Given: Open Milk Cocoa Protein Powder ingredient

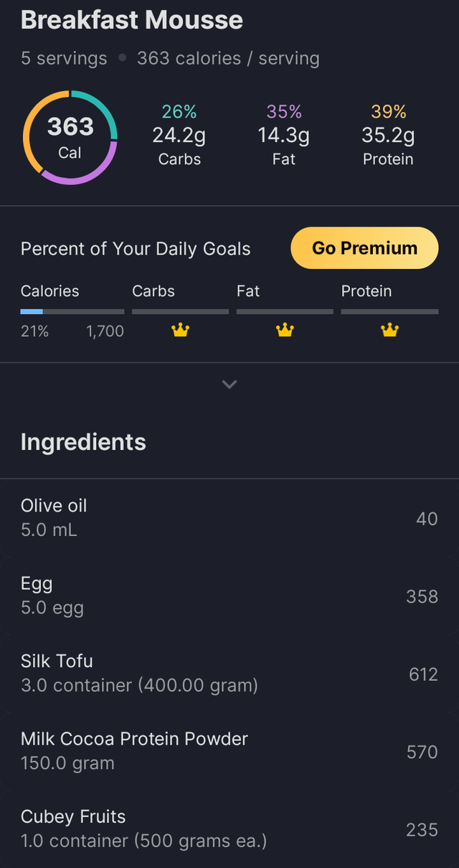Looking at the screenshot, I should tap(229, 751).
